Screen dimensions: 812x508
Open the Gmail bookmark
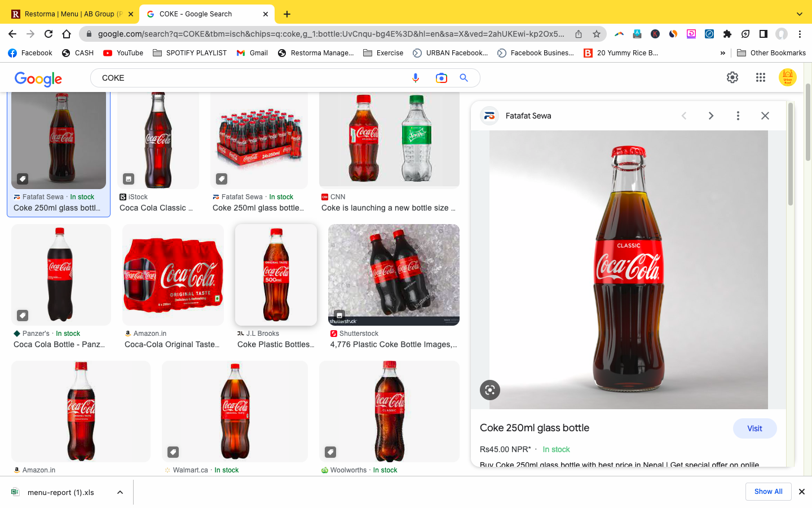[252, 53]
